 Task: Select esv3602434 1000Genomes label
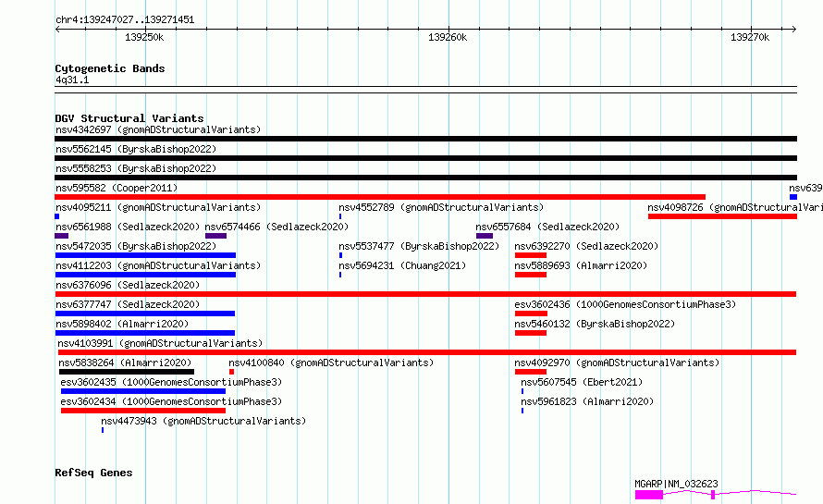pos(171,401)
